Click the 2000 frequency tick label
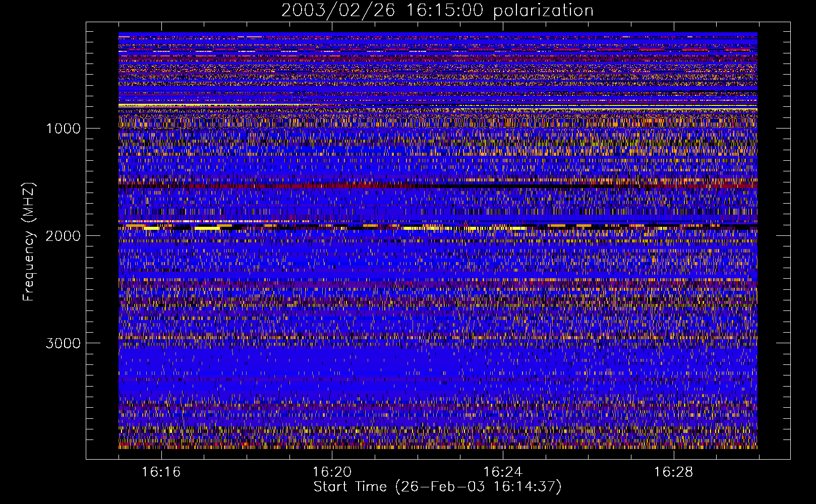Image resolution: width=816 pixels, height=504 pixels. click(63, 236)
